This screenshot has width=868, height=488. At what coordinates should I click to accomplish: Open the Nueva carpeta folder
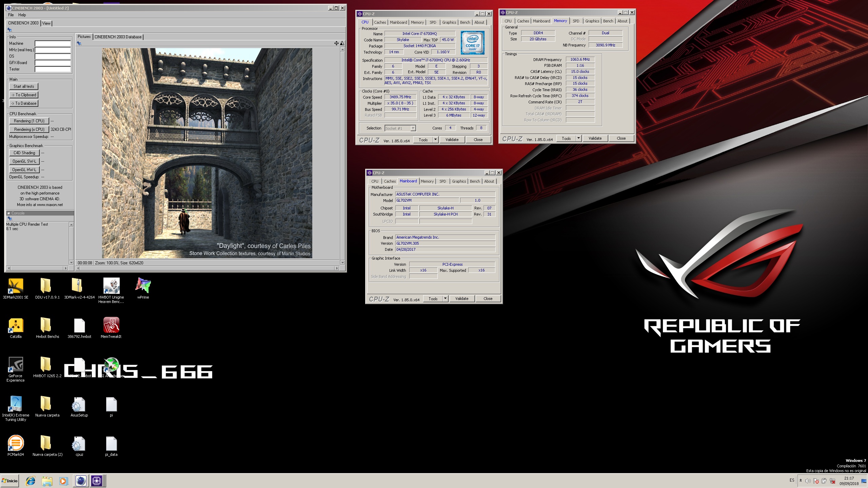47,406
